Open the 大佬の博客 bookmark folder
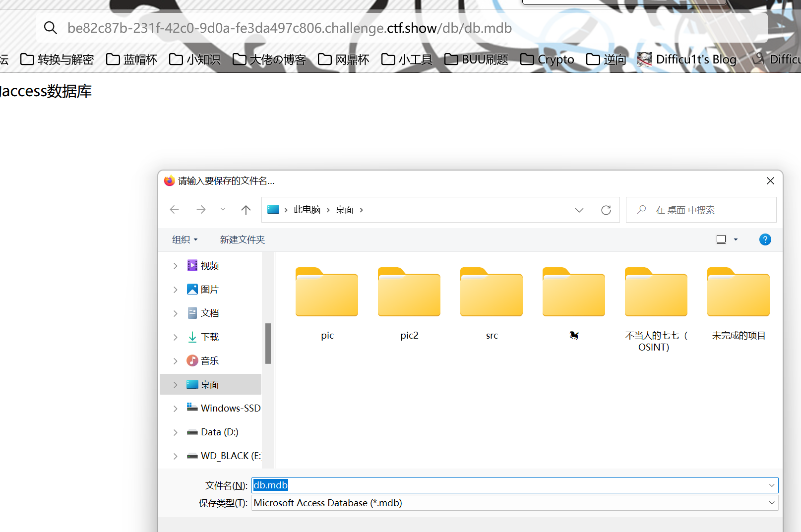The height and width of the screenshot is (532, 801). pyautogui.click(x=269, y=59)
